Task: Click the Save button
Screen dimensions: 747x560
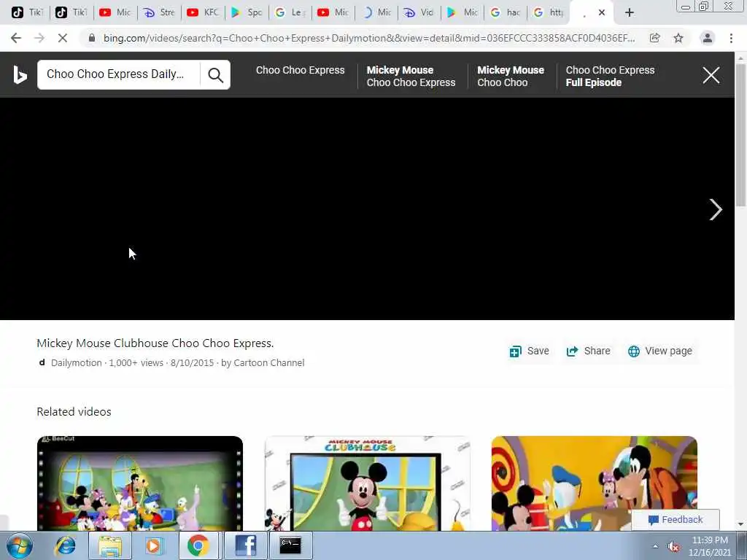Action: click(x=529, y=351)
